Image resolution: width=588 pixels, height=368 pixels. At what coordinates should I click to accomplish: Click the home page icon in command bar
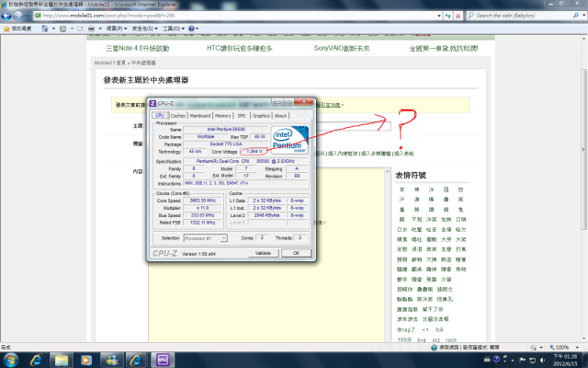[x=45, y=29]
